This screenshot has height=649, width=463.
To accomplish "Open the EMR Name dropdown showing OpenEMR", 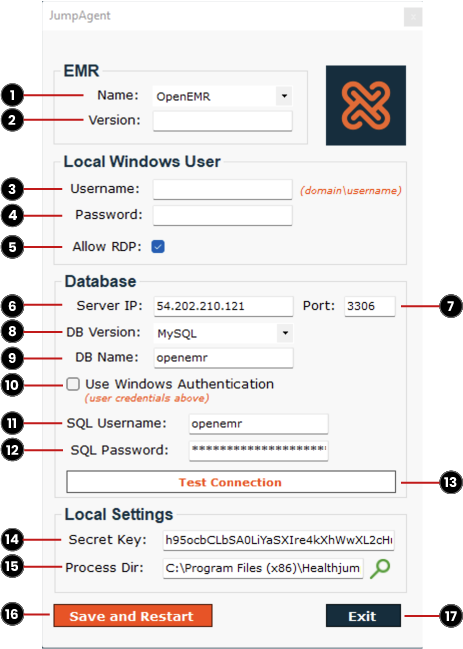I will coord(222,96).
